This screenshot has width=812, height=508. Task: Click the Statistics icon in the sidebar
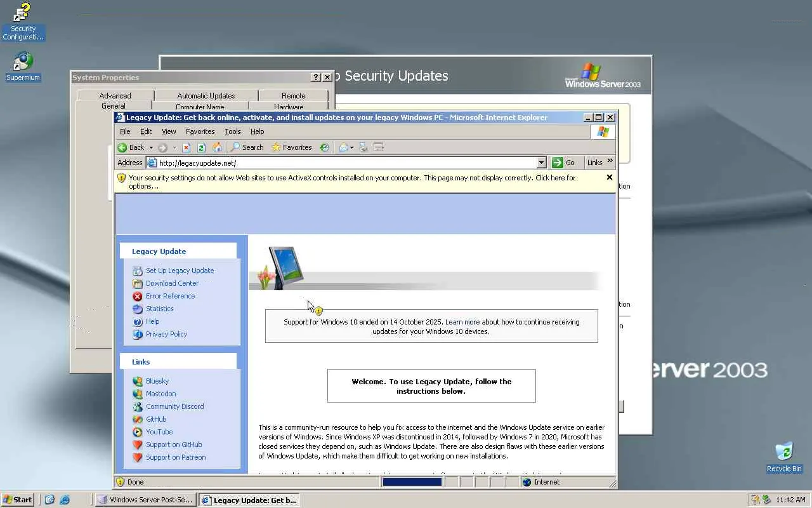point(138,309)
